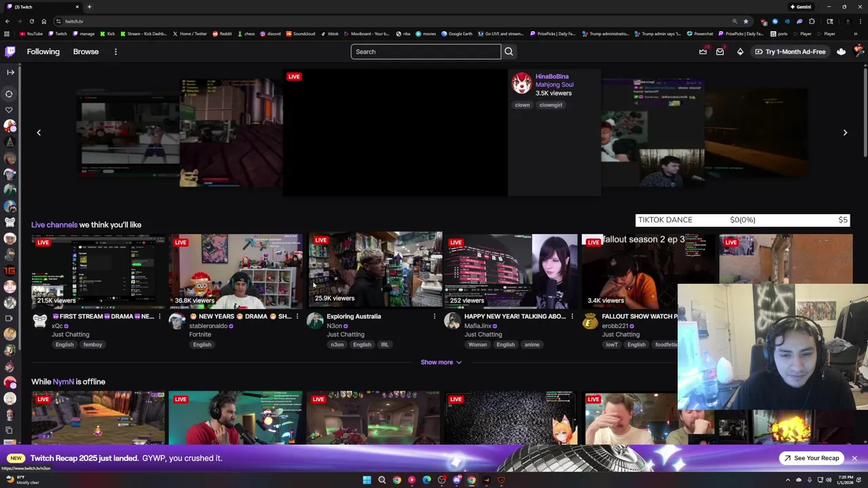This screenshot has height=488, width=868.
Task: Click NymN link in offline heading
Action: (63, 382)
